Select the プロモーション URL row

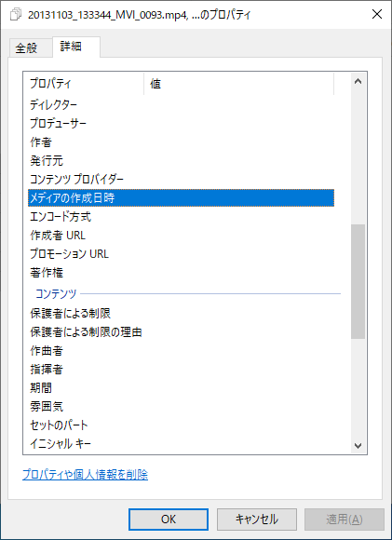181,254
